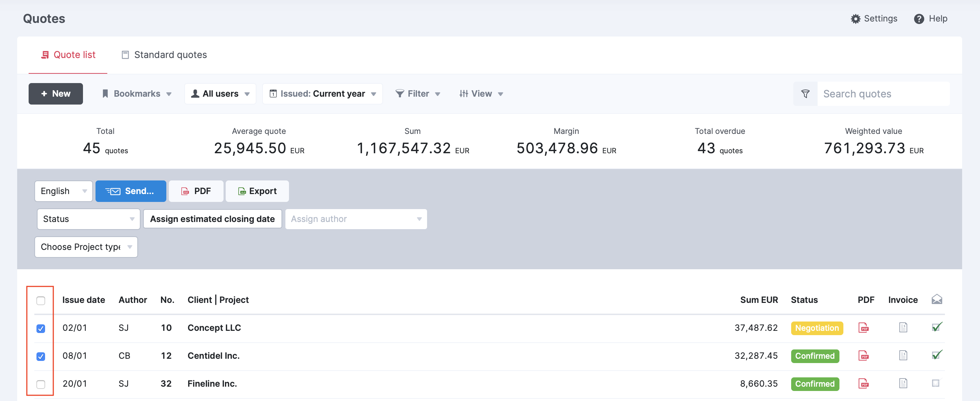Click Confirmed status badge for Fineline Inc.
This screenshot has height=401, width=980.
coord(815,383)
